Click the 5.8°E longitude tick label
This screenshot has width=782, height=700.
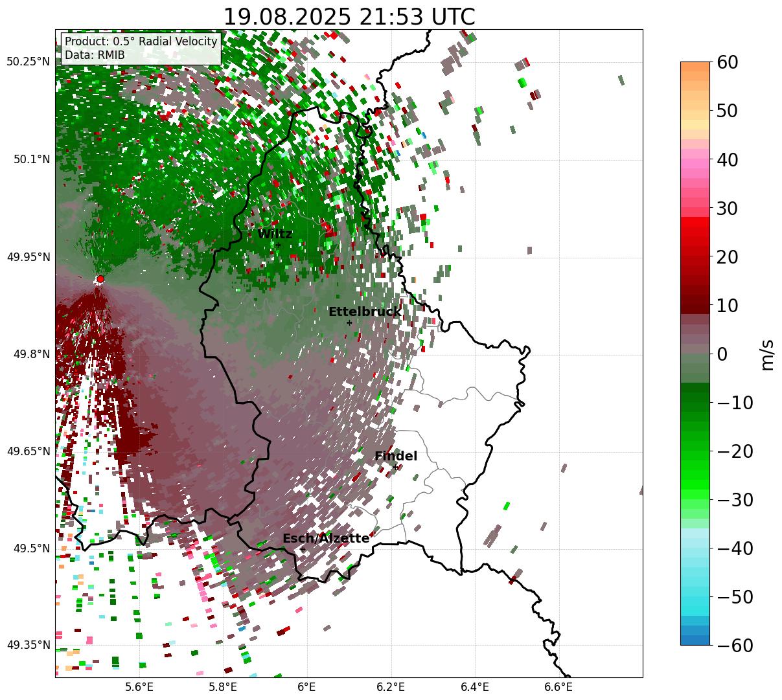[x=224, y=687]
